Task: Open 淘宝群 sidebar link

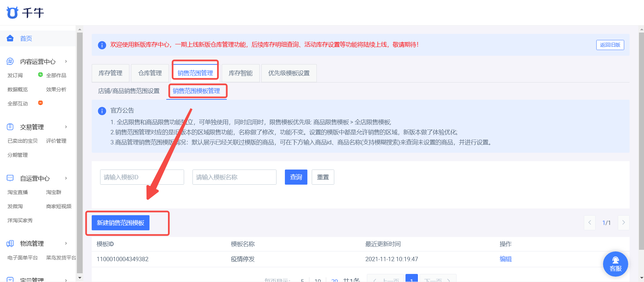Action: (54, 192)
